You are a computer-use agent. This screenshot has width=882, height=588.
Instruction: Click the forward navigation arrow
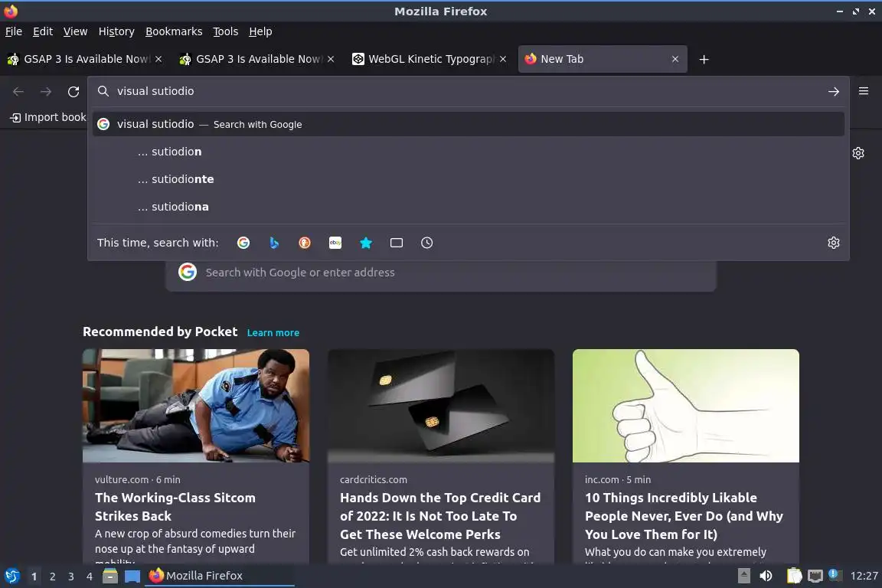pos(46,91)
